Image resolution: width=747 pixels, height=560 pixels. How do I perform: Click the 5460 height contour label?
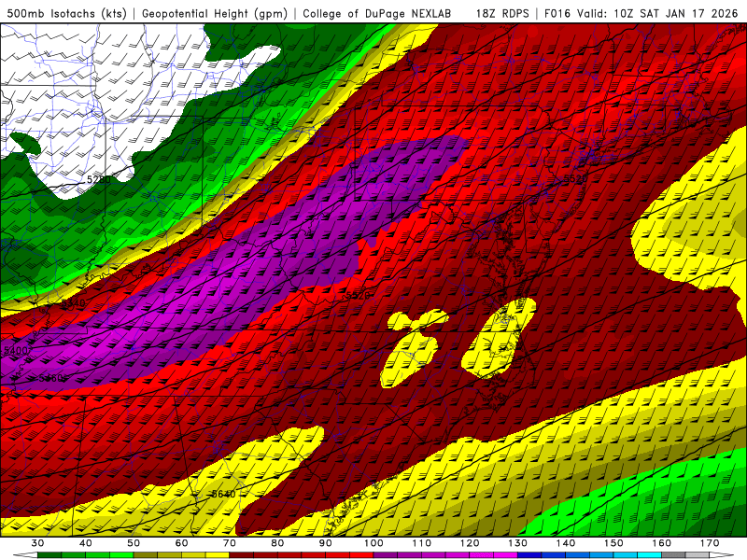[x=51, y=378]
